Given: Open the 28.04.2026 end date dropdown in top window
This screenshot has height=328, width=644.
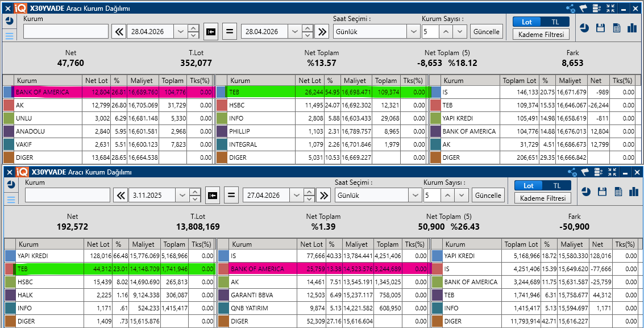Looking at the screenshot, I should (x=294, y=32).
